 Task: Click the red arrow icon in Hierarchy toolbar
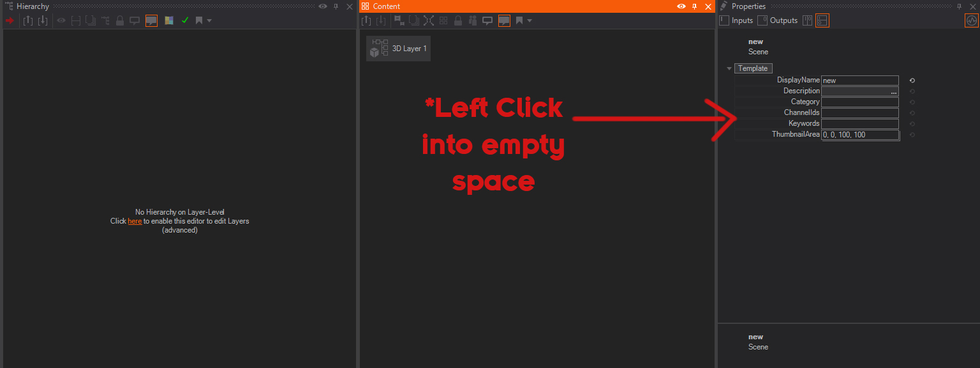pos(10,20)
